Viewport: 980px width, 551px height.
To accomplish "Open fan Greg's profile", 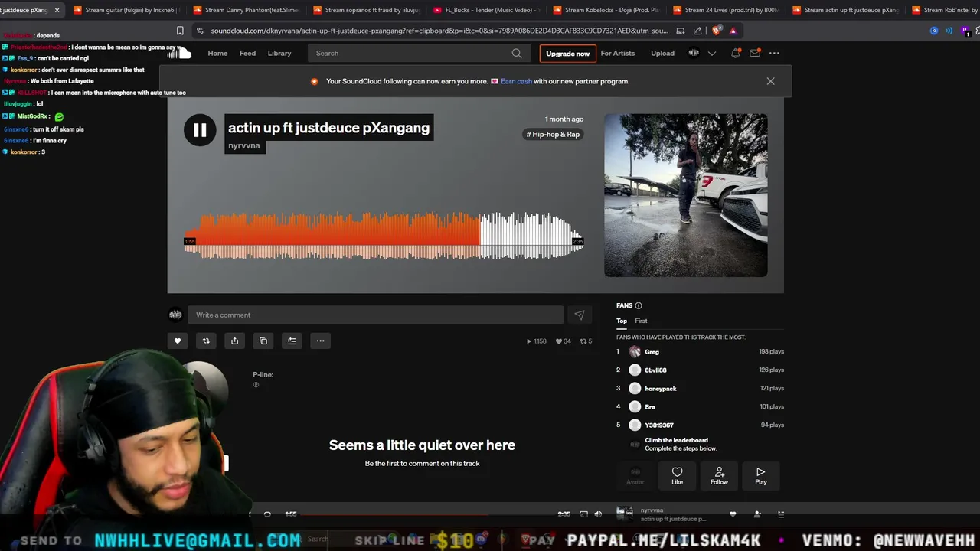I will [652, 352].
